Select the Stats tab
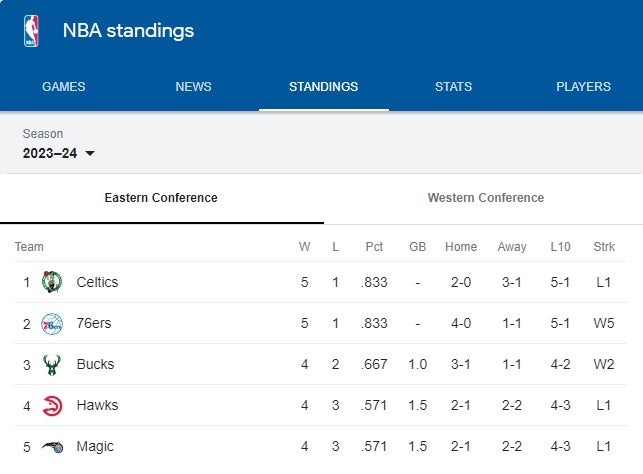 pyautogui.click(x=453, y=87)
